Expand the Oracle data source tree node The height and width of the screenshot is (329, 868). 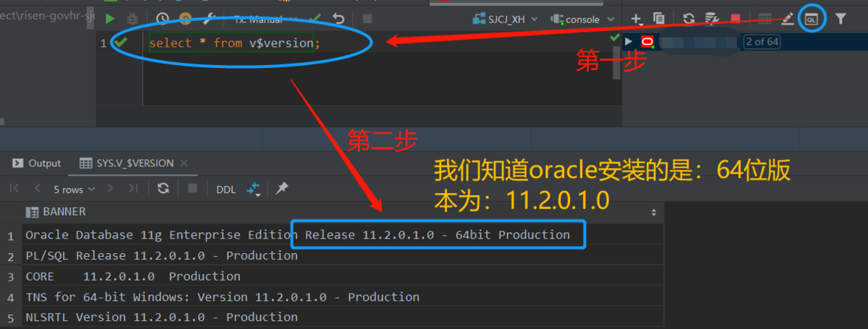click(629, 42)
